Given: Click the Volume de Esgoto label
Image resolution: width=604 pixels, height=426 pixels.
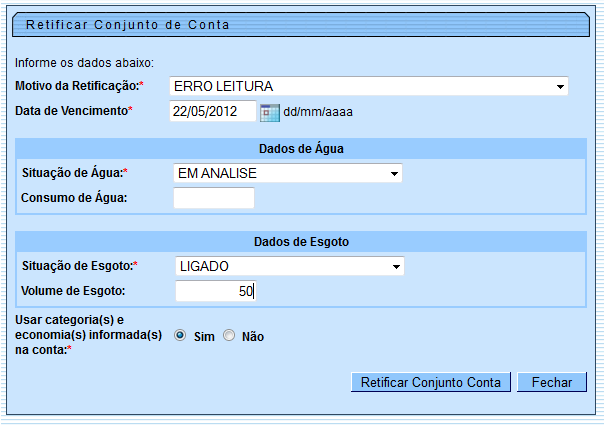Looking at the screenshot, I should tap(71, 291).
